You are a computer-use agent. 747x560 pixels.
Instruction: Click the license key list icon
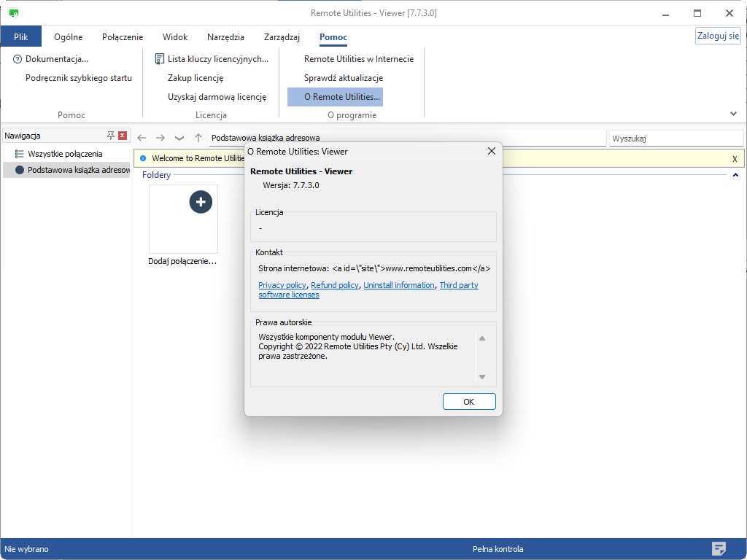coord(160,59)
